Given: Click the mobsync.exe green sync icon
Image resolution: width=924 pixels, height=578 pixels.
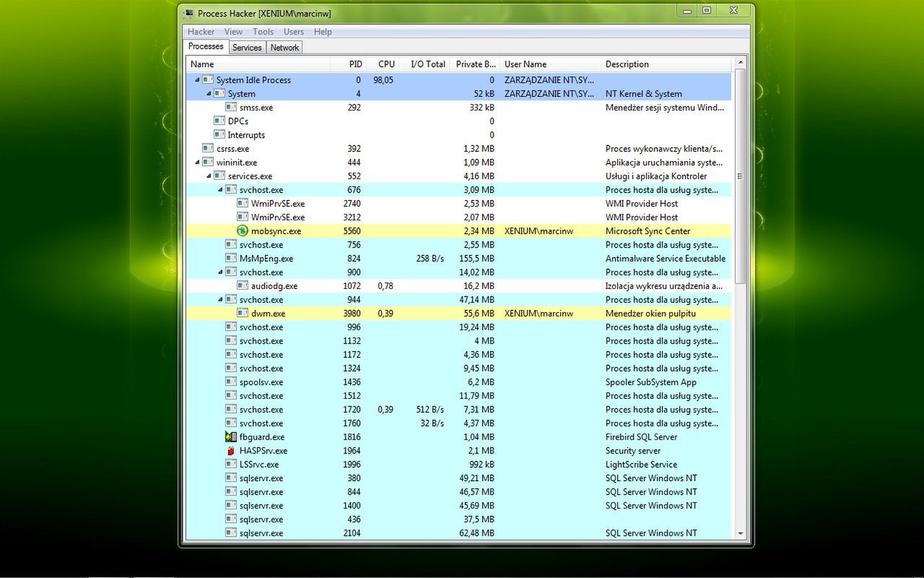Looking at the screenshot, I should tap(243, 231).
